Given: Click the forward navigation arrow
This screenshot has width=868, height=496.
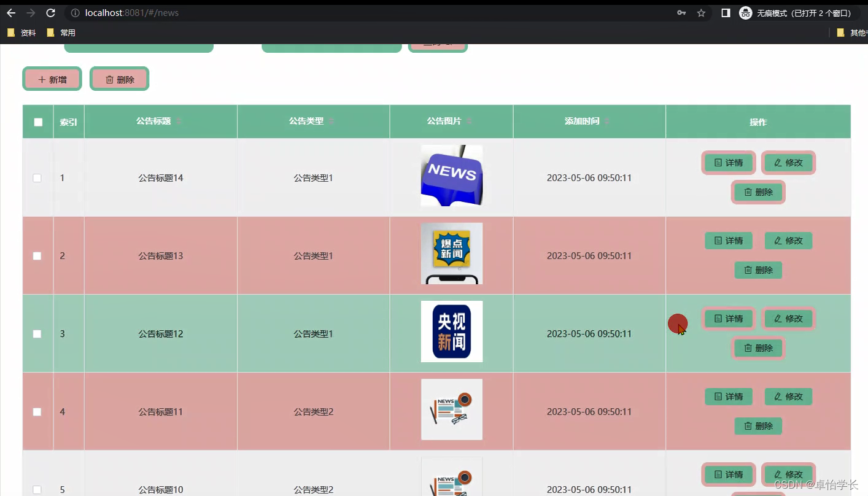Looking at the screenshot, I should click(x=31, y=13).
